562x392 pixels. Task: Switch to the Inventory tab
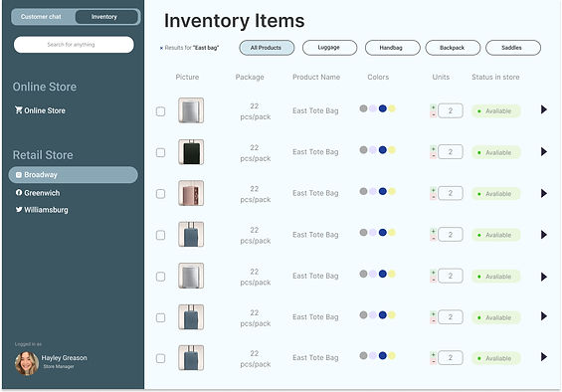106,17
